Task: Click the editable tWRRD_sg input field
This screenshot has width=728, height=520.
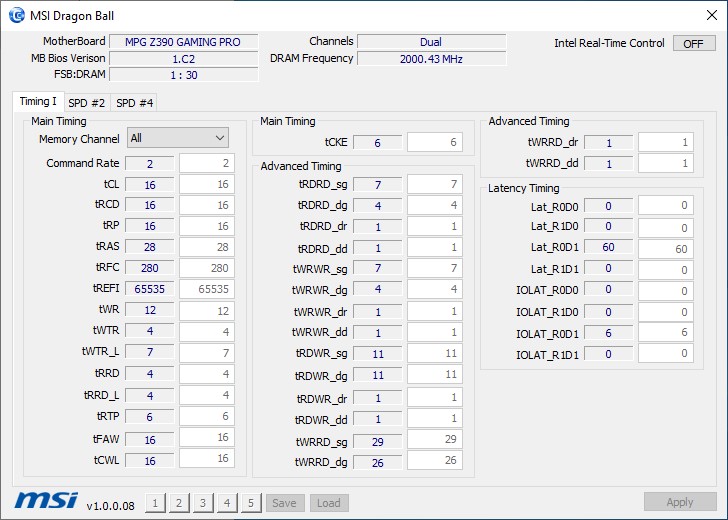Action: click(435, 439)
